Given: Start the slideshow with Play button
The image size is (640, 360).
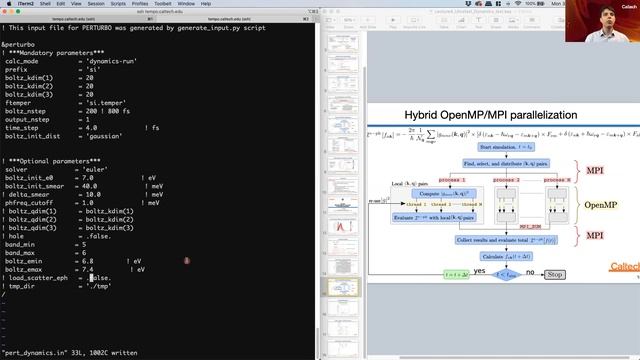Looking at the screenshot, I should pos(393,21).
